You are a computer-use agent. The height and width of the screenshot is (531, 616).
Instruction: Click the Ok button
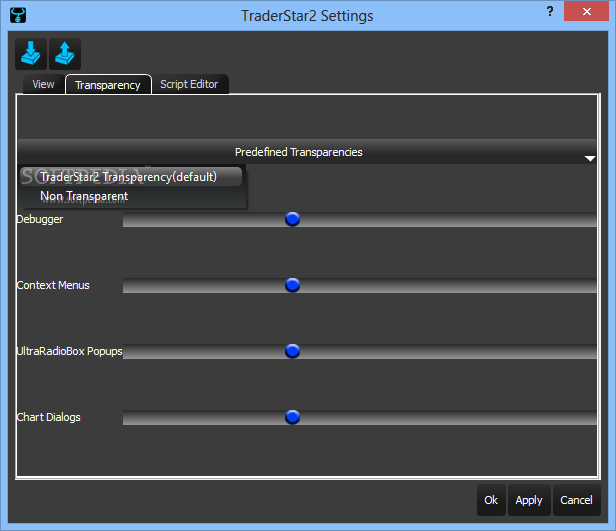[491, 500]
